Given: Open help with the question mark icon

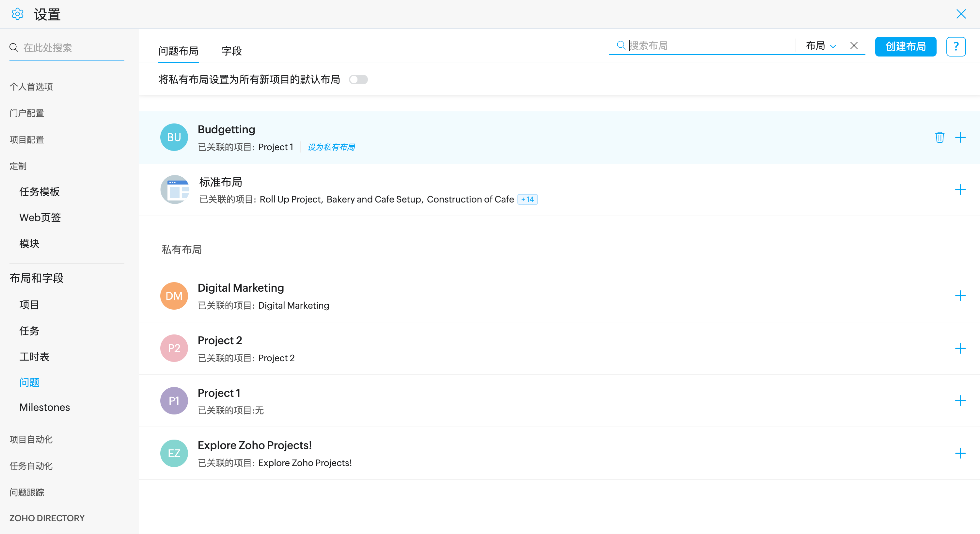Looking at the screenshot, I should [956, 46].
